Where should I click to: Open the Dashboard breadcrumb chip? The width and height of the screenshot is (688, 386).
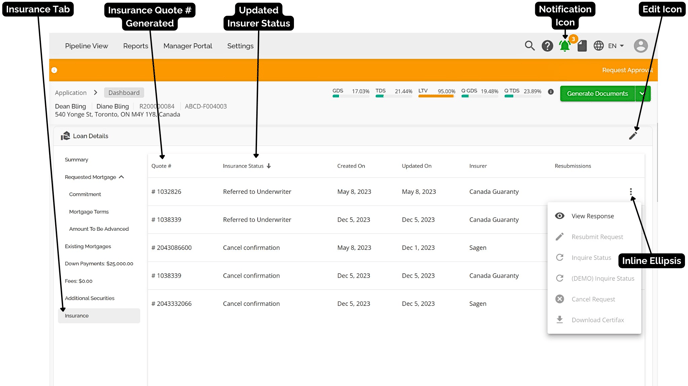124,93
